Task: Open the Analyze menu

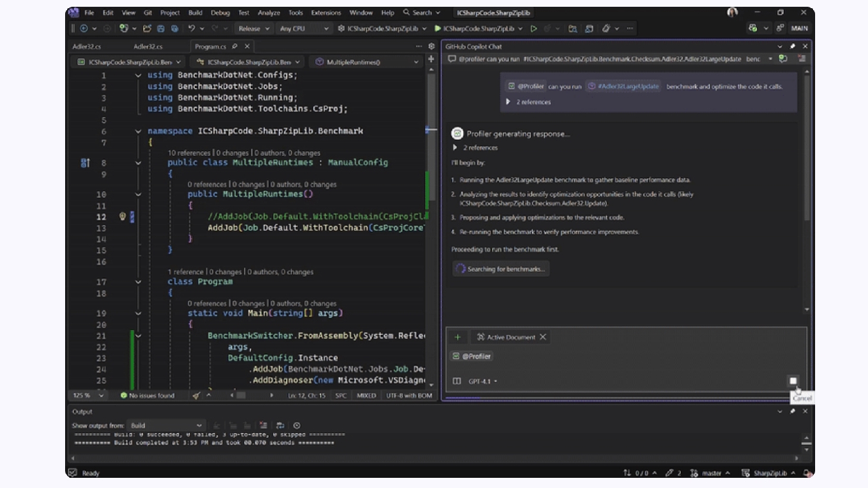Action: coord(269,12)
